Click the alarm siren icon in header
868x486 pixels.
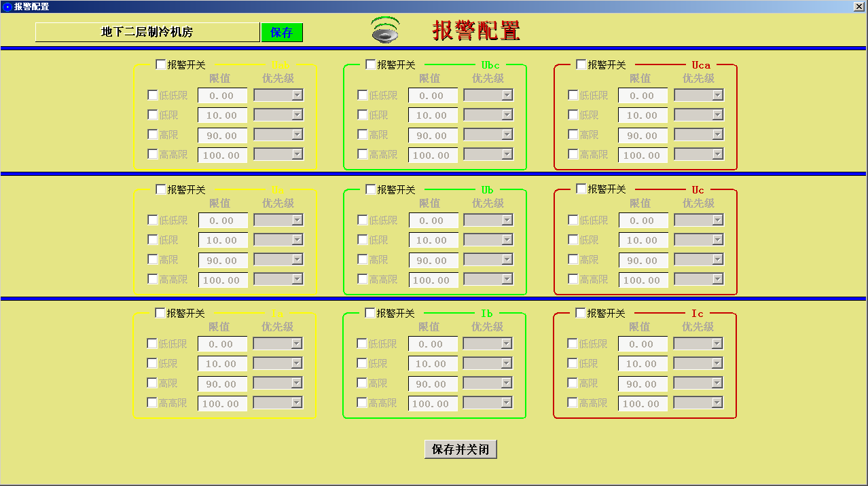coord(385,31)
